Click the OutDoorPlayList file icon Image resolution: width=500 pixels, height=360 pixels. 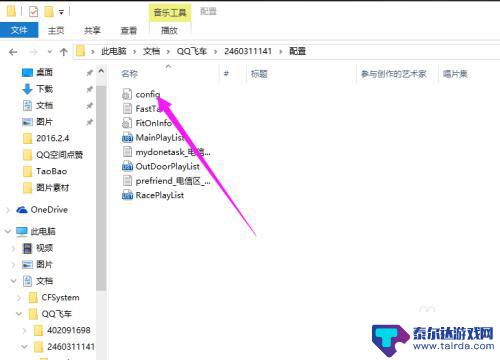(x=127, y=166)
